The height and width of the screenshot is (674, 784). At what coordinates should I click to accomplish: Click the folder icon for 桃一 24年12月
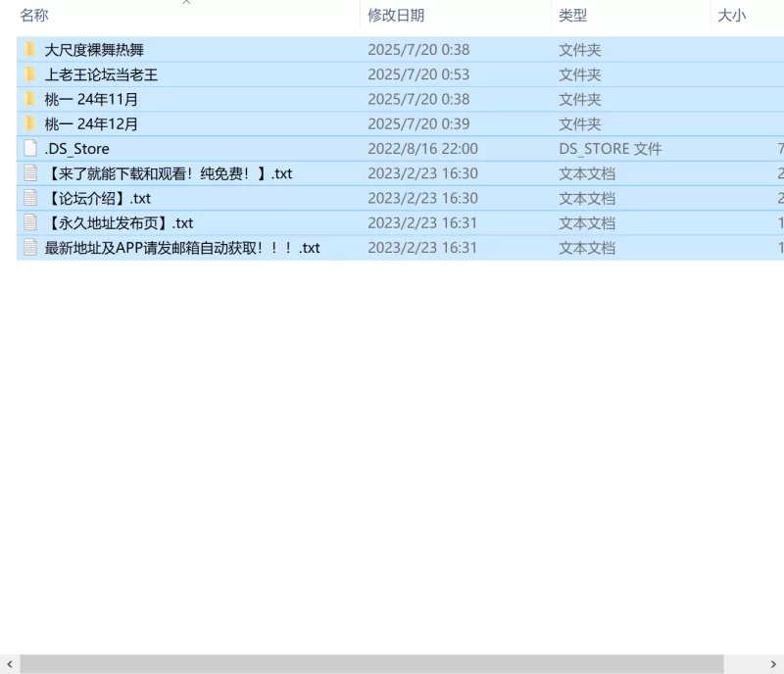29,123
